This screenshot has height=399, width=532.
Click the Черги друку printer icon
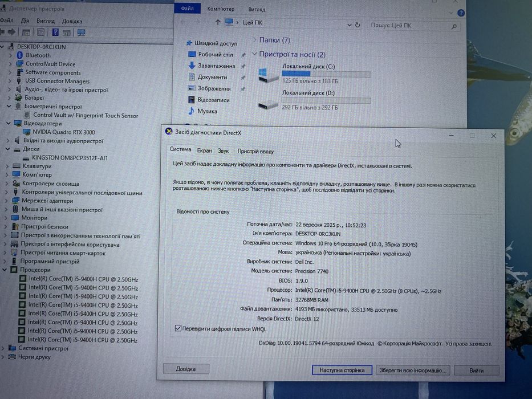pyautogui.click(x=12, y=357)
